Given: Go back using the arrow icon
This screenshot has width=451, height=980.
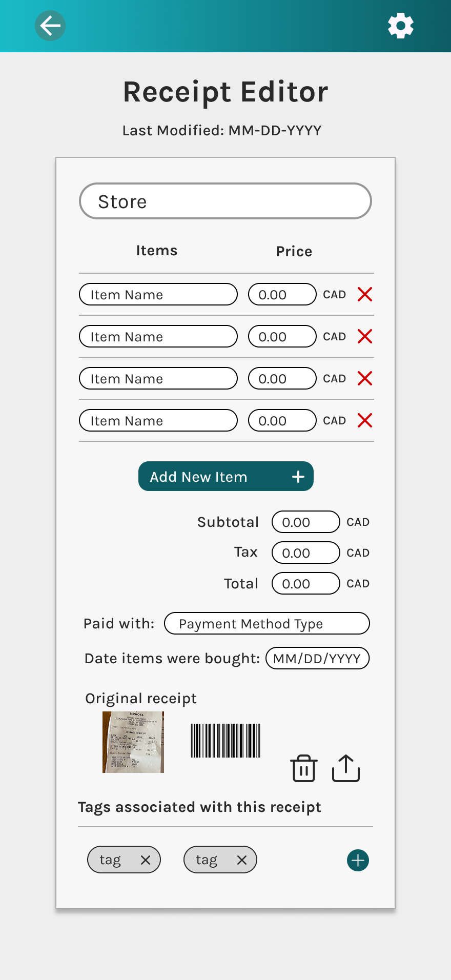Looking at the screenshot, I should click(x=50, y=26).
